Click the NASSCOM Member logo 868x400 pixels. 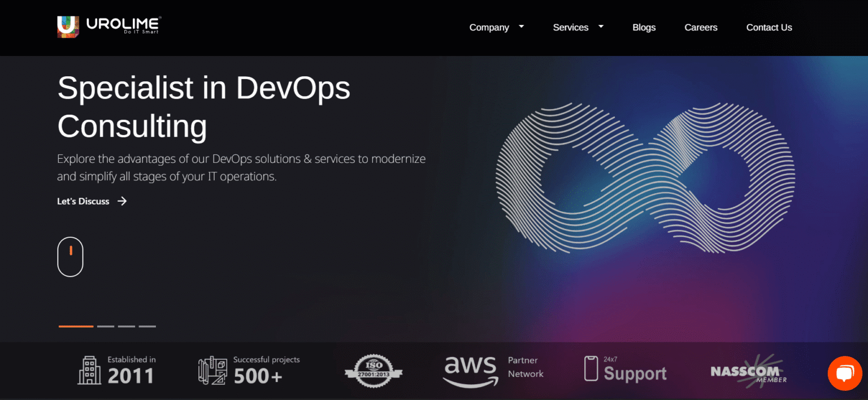click(x=747, y=371)
